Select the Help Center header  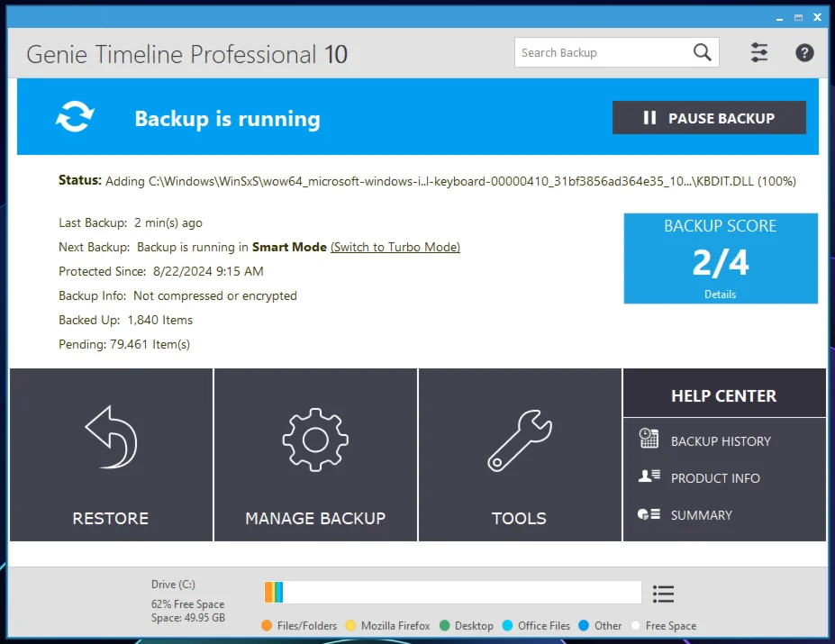[723, 395]
